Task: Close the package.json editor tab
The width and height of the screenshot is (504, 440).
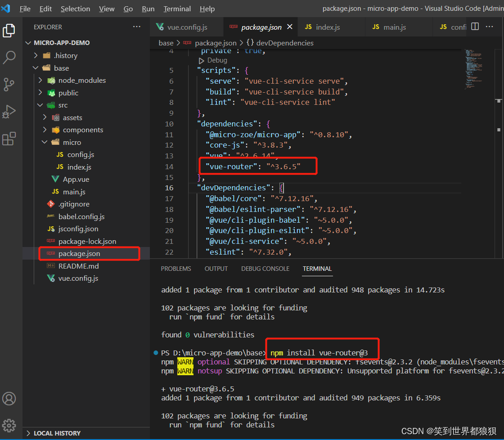Action: tap(290, 27)
